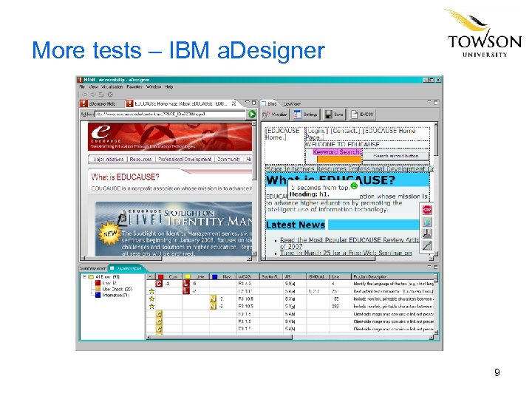Image resolution: width=532 pixels, height=399 pixels.
Task: Open the File menu in aDesigner
Action: (82, 87)
